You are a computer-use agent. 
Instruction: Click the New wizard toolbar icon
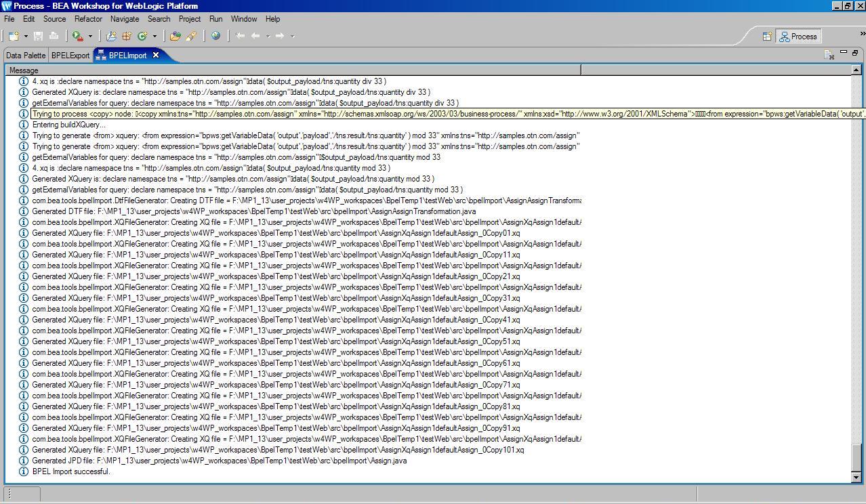coord(13,36)
